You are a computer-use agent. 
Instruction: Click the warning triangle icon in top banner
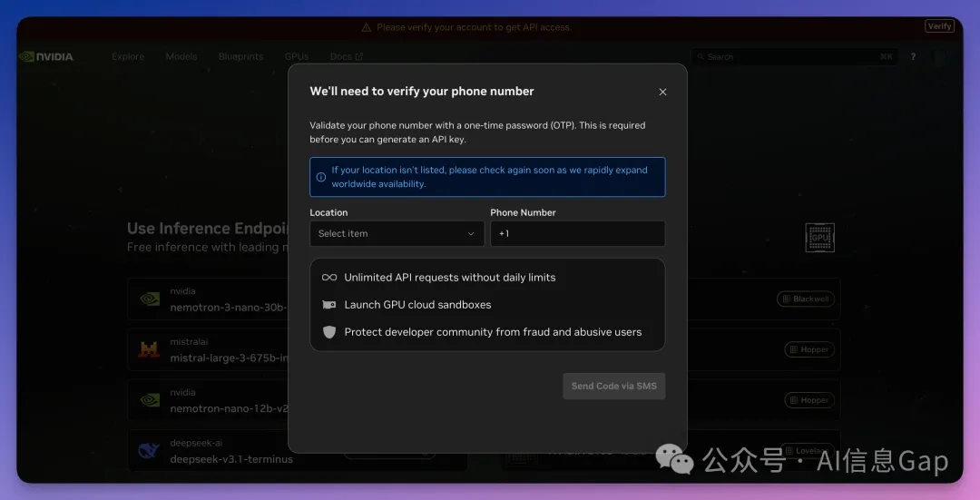pos(367,27)
